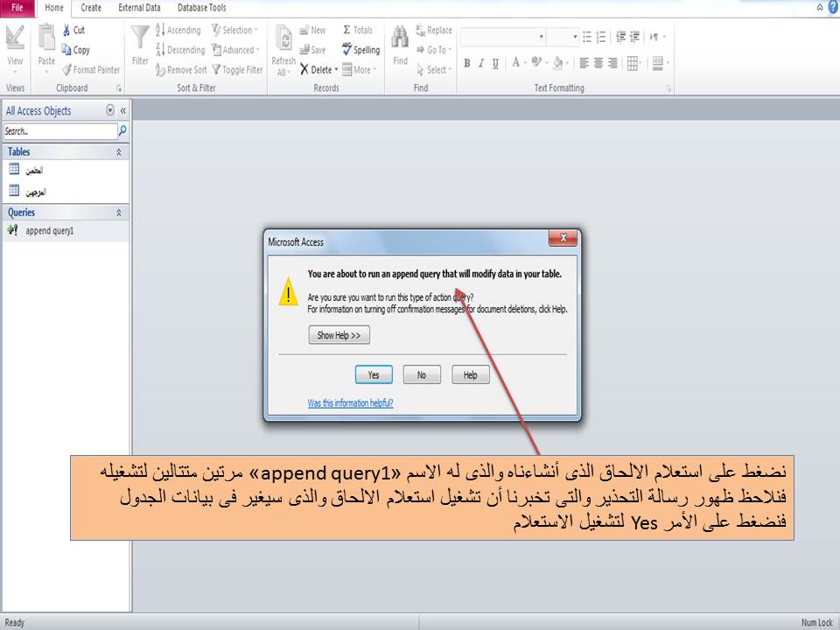840x630 pixels.
Task: Click the 'Was this information helpful?' link
Action: pos(350,402)
